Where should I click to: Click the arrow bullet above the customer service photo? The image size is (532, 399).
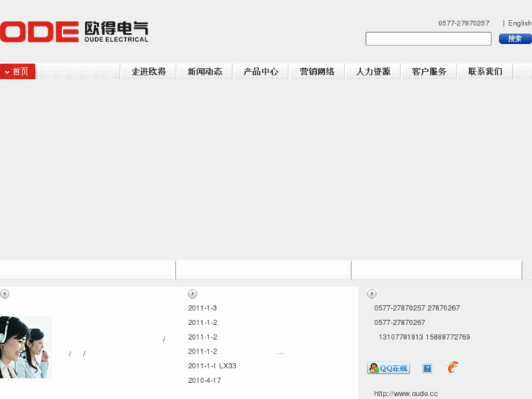pos(4,294)
